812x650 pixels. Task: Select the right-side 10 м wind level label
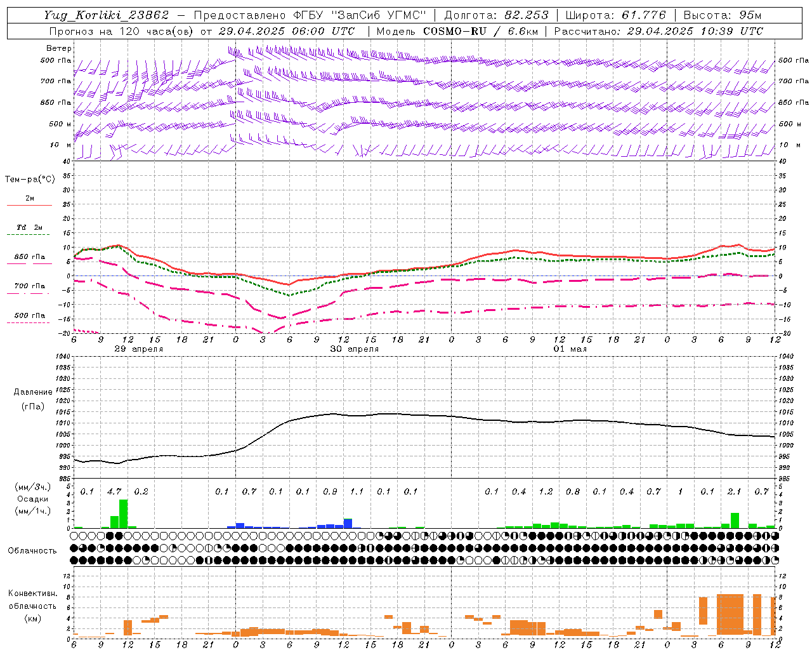(x=789, y=145)
